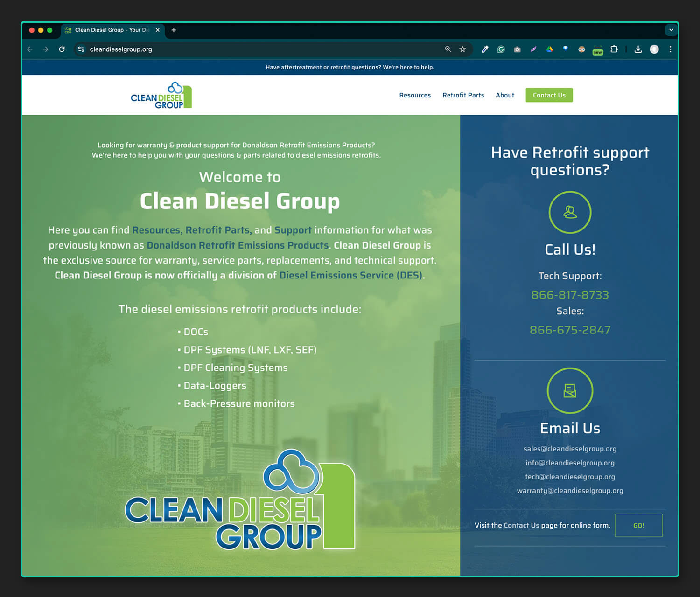The height and width of the screenshot is (597, 700).
Task: Open the camera screenshot extension
Action: (517, 49)
